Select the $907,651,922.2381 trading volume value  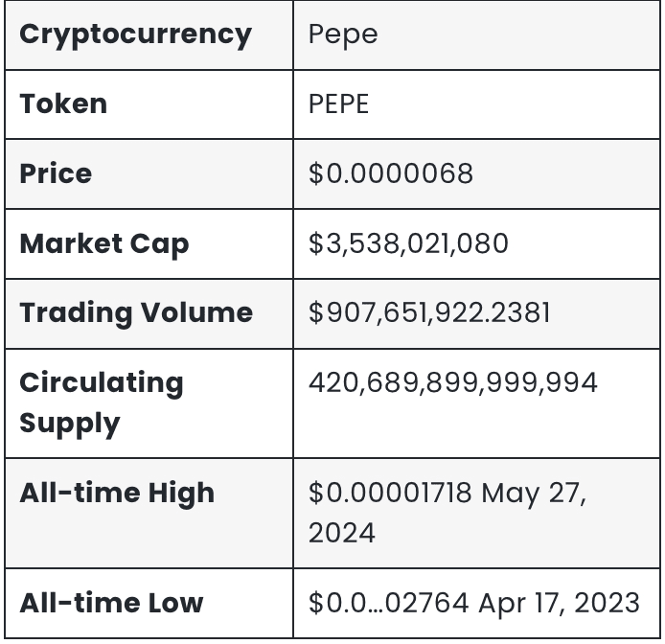(429, 312)
